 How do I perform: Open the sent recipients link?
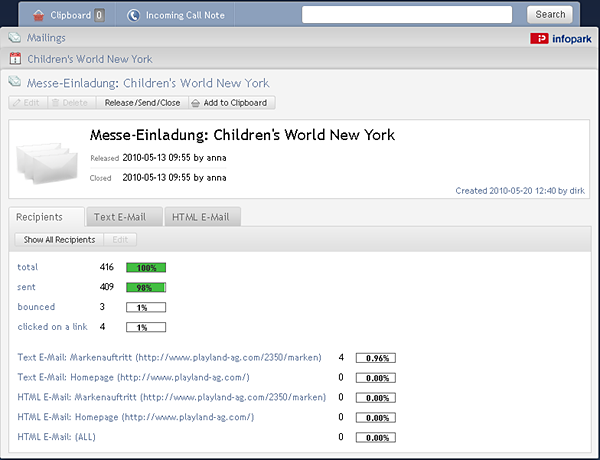click(x=26, y=287)
